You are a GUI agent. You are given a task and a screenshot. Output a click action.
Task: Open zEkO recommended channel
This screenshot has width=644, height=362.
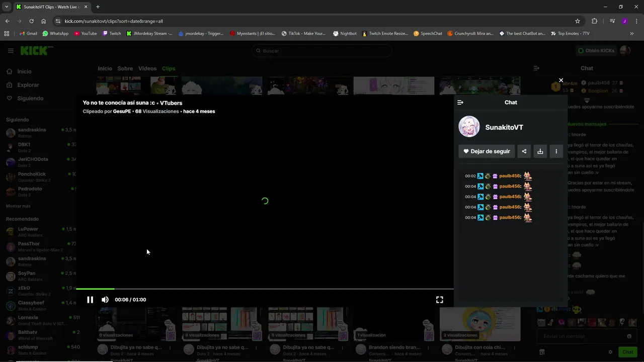point(40,291)
